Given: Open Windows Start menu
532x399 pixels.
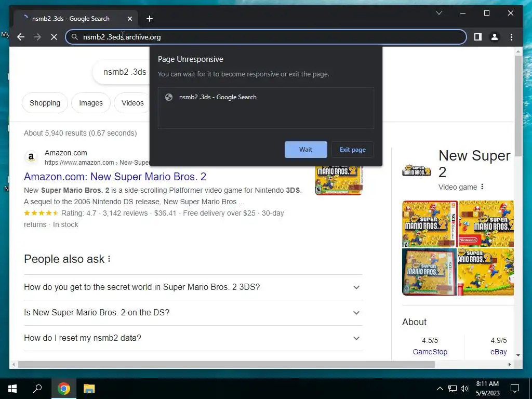Looking at the screenshot, I should pos(12,389).
